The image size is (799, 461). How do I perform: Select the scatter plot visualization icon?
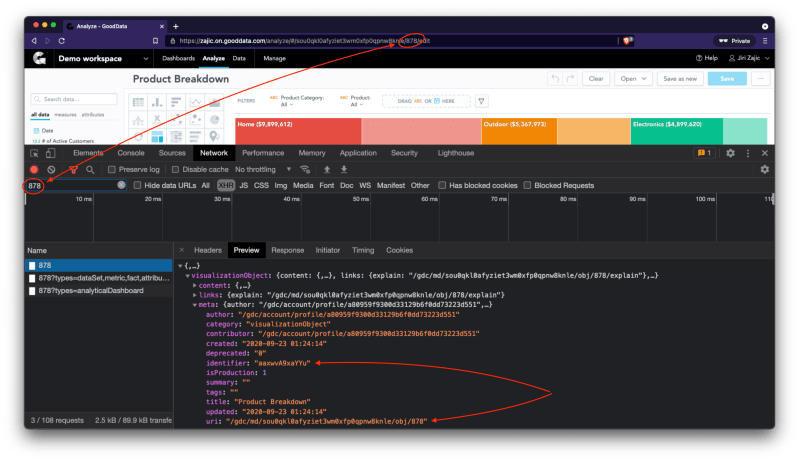point(196,120)
